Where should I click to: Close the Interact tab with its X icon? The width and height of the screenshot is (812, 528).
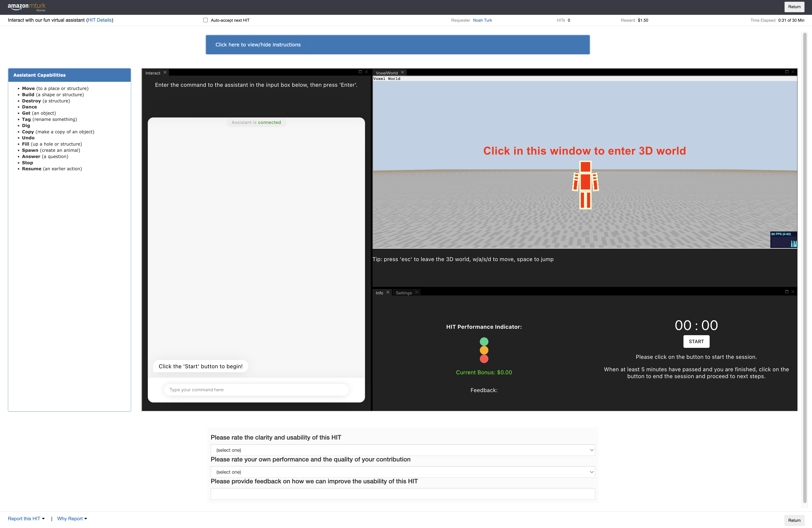[165, 72]
